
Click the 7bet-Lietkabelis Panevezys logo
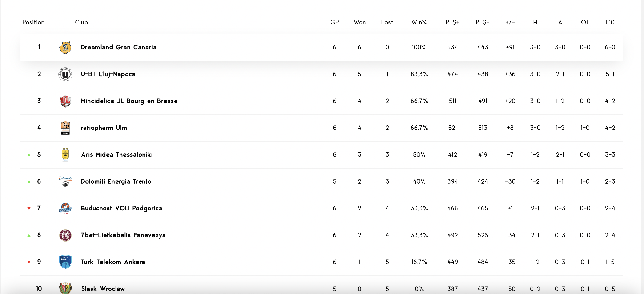tap(65, 235)
